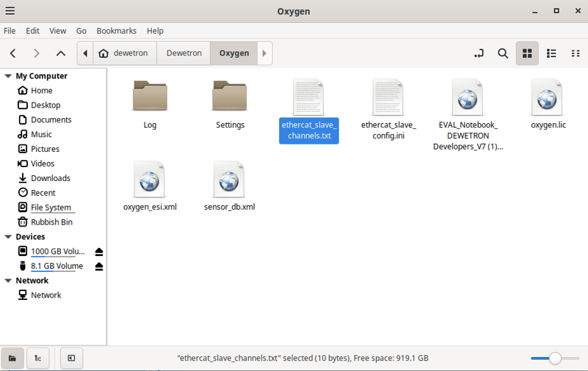Navigate to dewetron home breadcrumb
The height and width of the screenshot is (371, 588).
(x=124, y=54)
